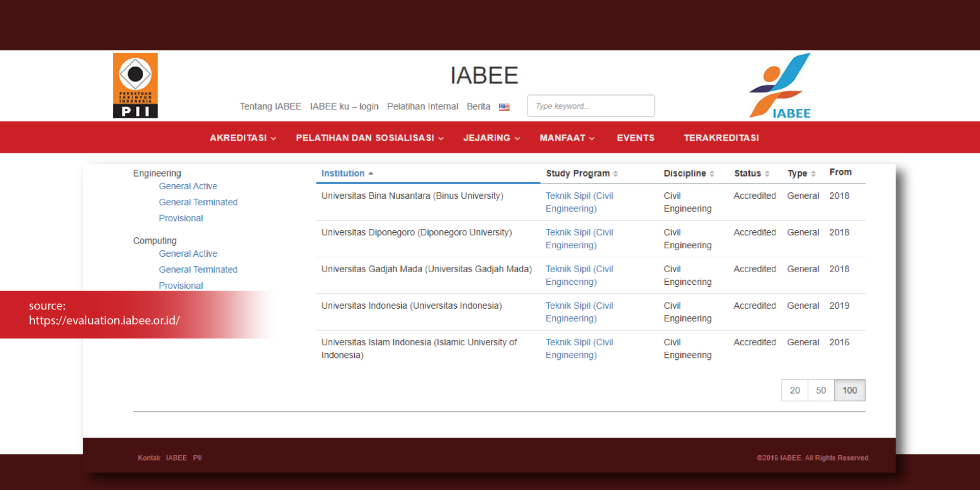Open Universitas Gadjah Mada Teknik Sipil program
This screenshot has width=980, height=490.
click(579, 275)
